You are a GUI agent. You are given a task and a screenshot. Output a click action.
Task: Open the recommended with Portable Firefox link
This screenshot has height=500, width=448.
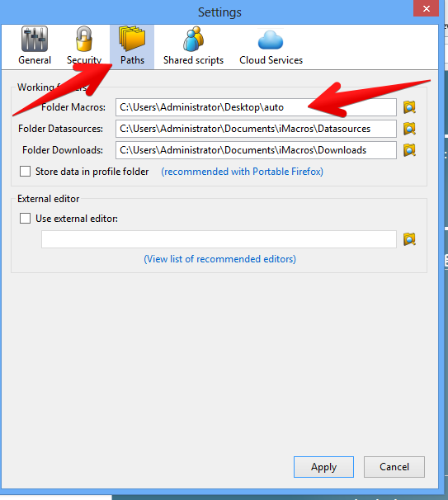click(x=242, y=172)
